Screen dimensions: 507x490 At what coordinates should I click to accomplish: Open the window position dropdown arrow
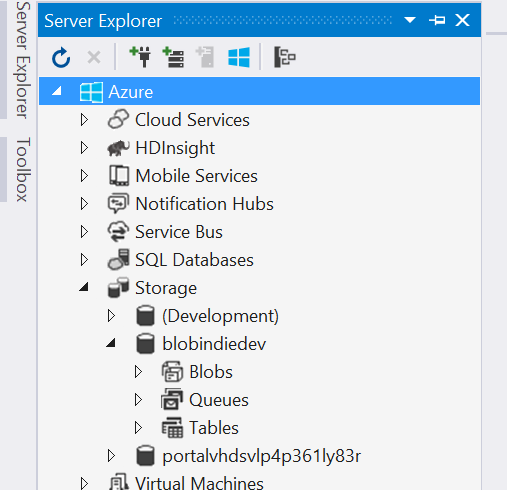click(410, 20)
